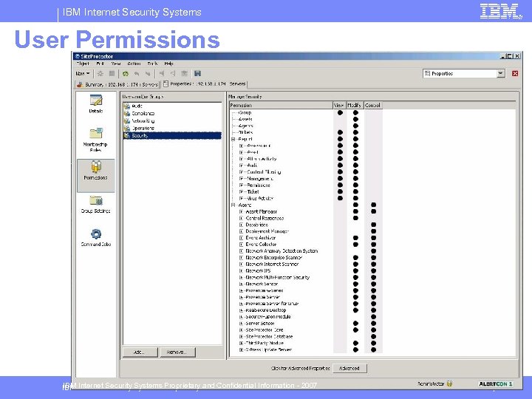Screen dimensions: 532x399
Task: Select the RealSecure Desktop row
Action: point(266,310)
